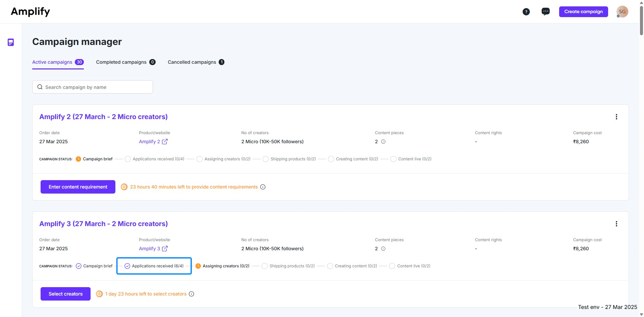Open Amplify 2 website via external link icon

(165, 142)
